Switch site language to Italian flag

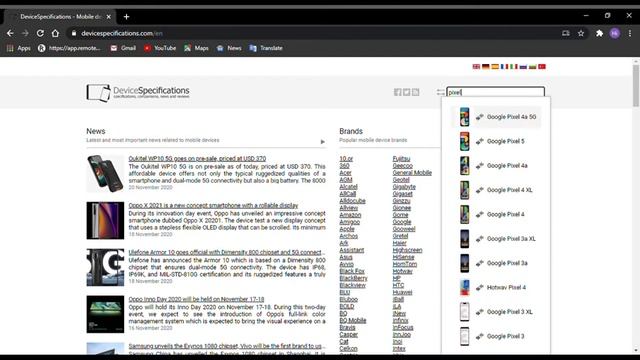pos(514,67)
